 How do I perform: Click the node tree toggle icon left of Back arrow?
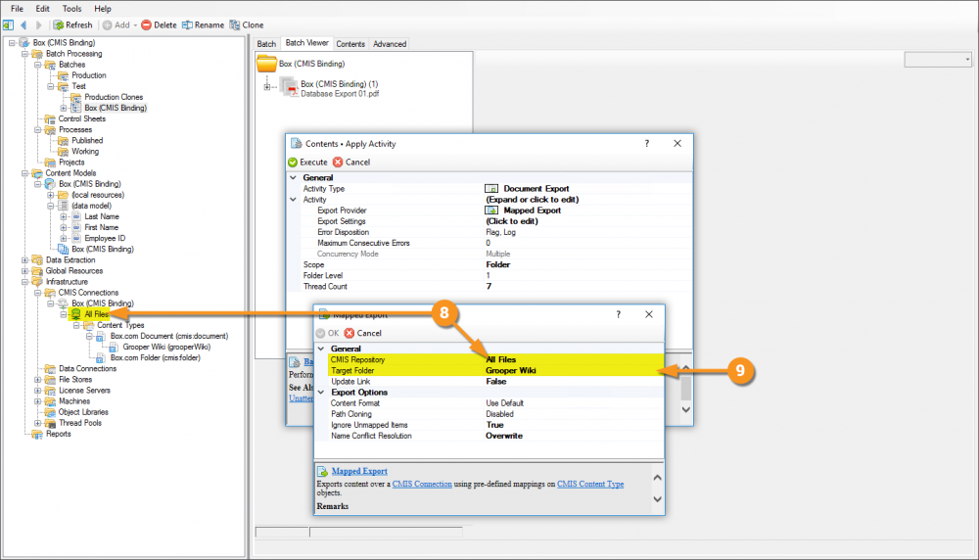8,25
